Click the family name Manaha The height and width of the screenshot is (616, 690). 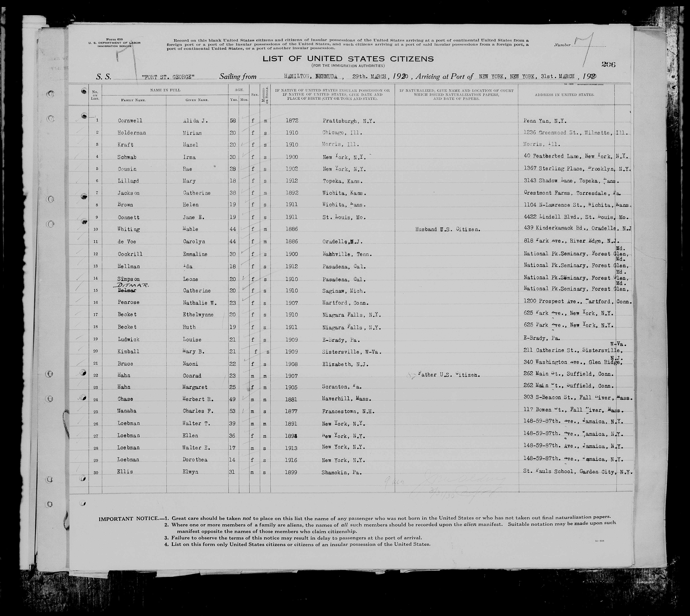pyautogui.click(x=127, y=411)
